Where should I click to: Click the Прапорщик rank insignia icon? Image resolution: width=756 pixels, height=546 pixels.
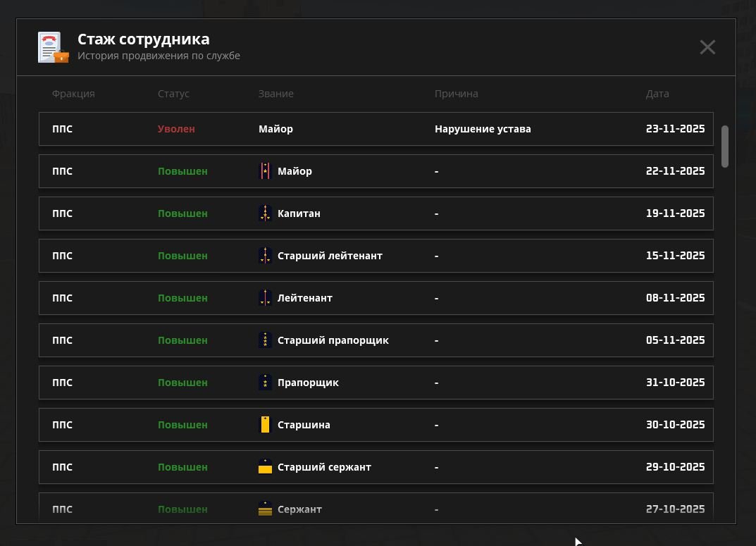(x=265, y=383)
